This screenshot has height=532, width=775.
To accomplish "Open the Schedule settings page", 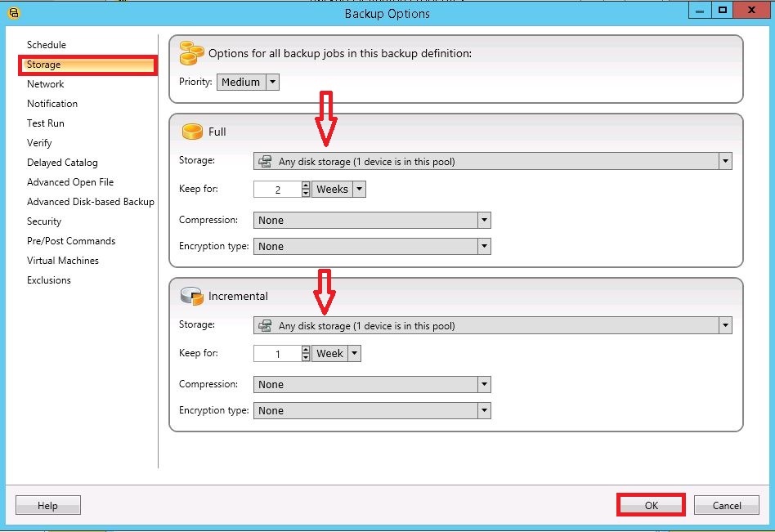I will pos(47,45).
